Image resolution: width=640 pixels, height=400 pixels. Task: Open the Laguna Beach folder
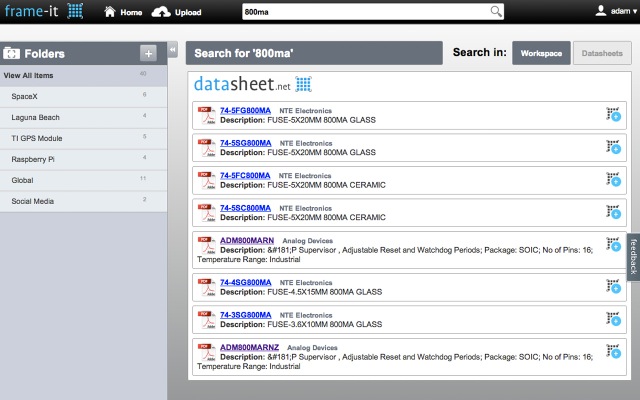click(83, 118)
